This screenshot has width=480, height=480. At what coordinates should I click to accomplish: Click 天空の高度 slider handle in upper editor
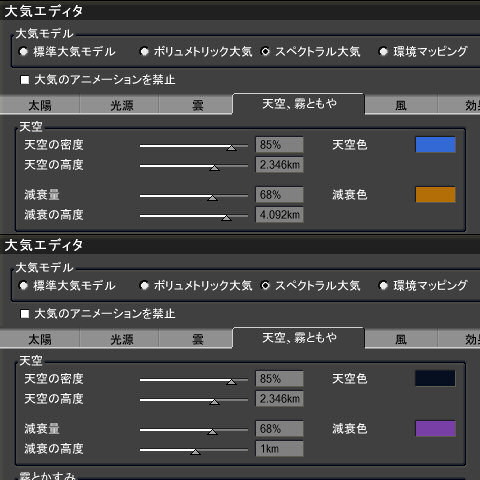[x=214, y=168]
